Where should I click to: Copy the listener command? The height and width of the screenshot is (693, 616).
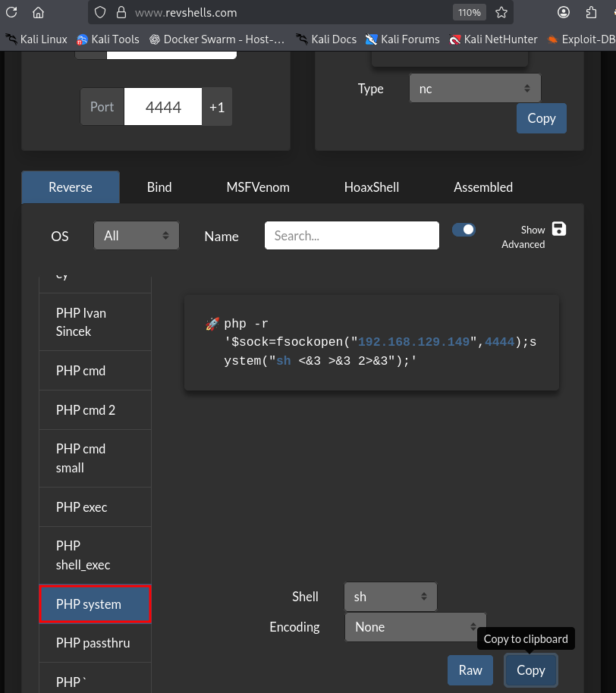coord(541,118)
